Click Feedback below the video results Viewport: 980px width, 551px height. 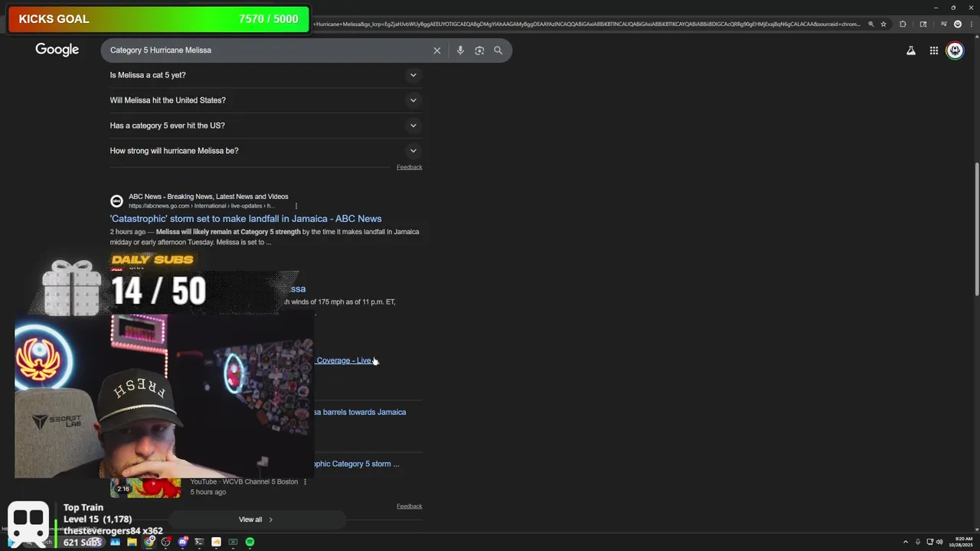tap(409, 506)
